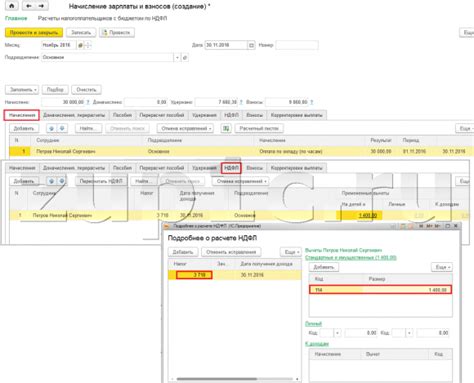Click the back navigation arrow
Image resolution: width=474 pixels, height=383 pixels.
pyautogui.click(x=29, y=6)
